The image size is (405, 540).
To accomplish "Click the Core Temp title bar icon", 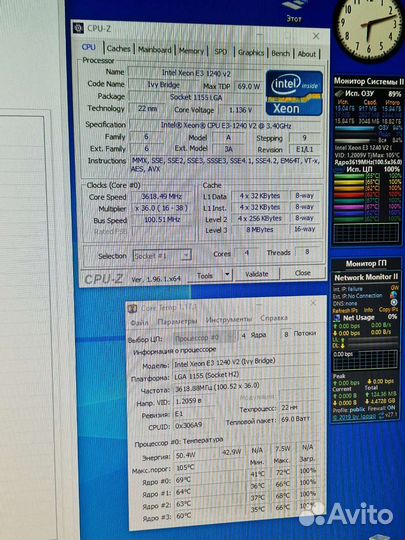I will [133, 308].
